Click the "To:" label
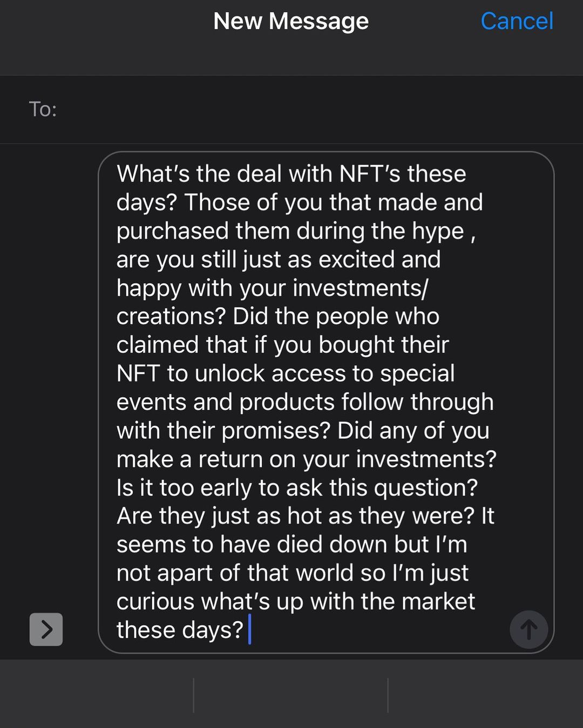Viewport: 583px width, 728px height. pyautogui.click(x=43, y=110)
